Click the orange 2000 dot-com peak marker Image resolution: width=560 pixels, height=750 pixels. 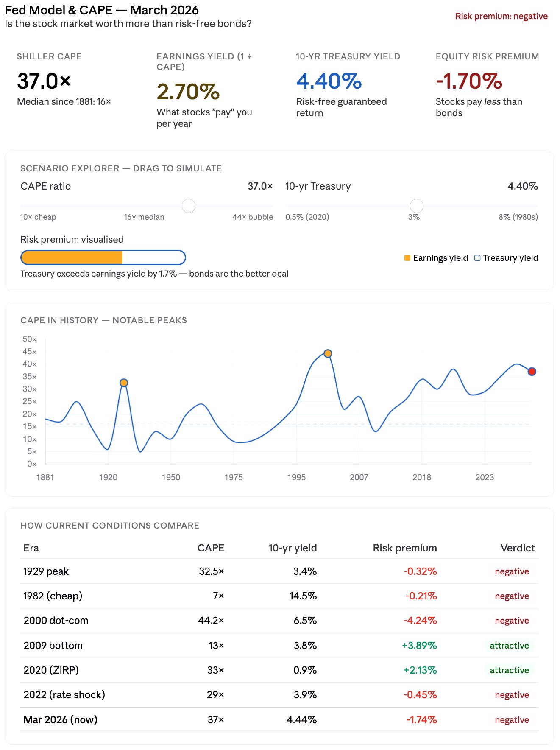(328, 353)
